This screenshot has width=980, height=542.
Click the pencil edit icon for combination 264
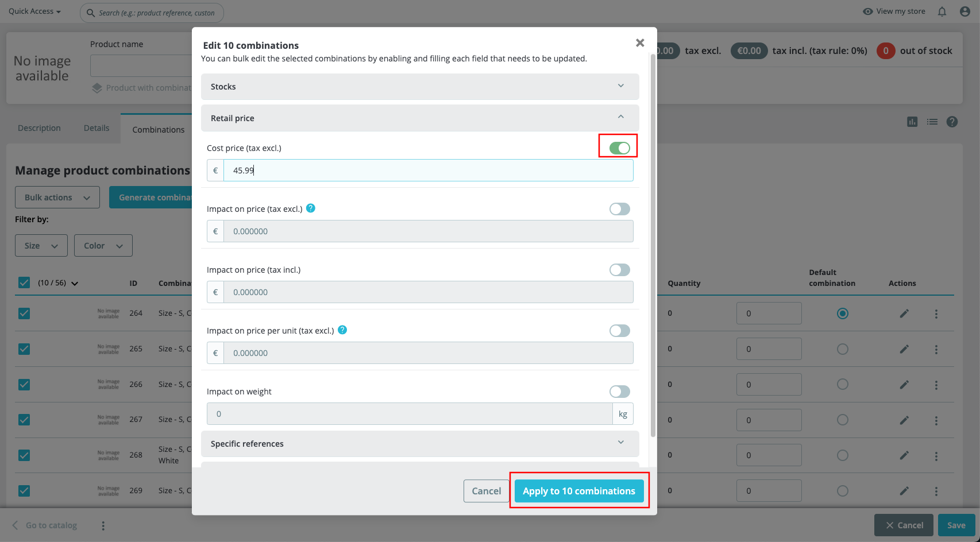click(x=904, y=313)
